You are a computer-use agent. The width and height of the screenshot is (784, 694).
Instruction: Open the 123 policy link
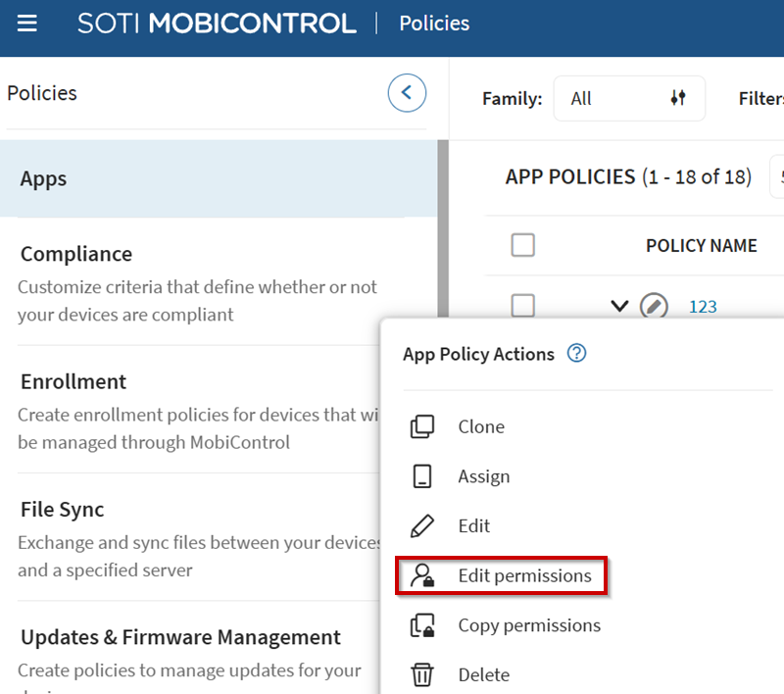tap(703, 307)
